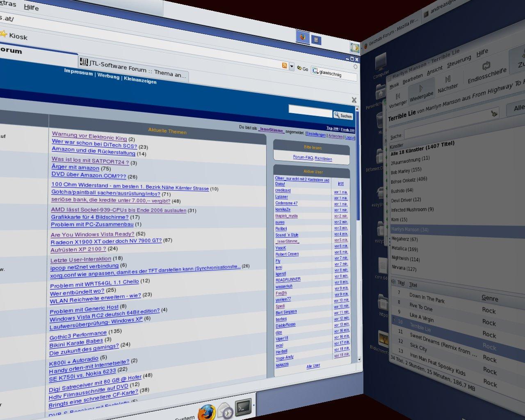Open the Computer desktop icon
The height and width of the screenshot is (420, 525).
pyautogui.click(x=381, y=65)
